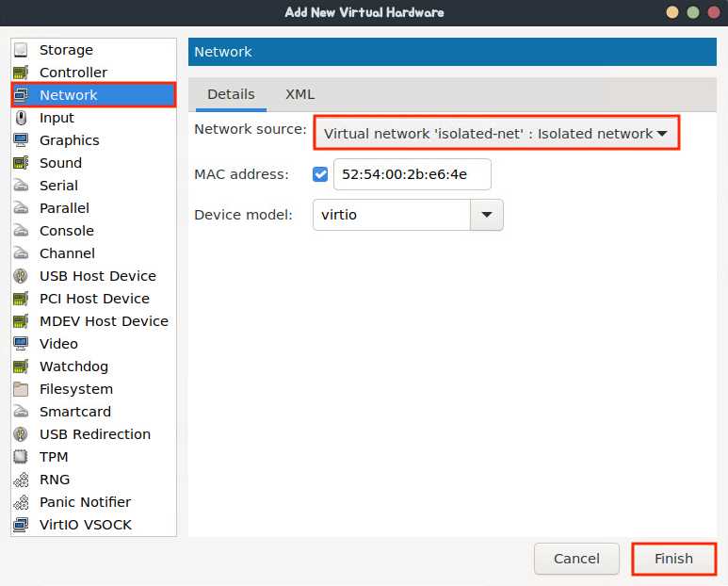Select the VirtIO VSOCK icon
This screenshot has width=728, height=586.
tap(21, 525)
